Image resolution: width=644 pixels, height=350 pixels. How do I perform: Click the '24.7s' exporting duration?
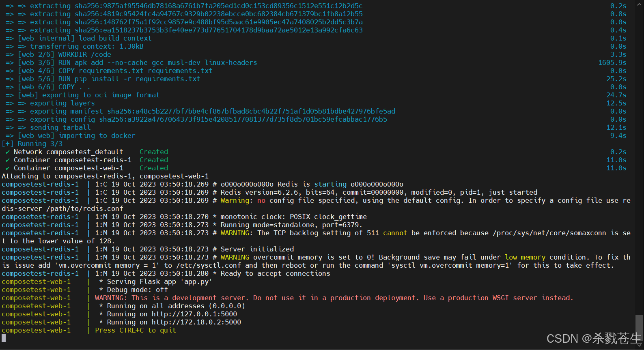click(616, 95)
